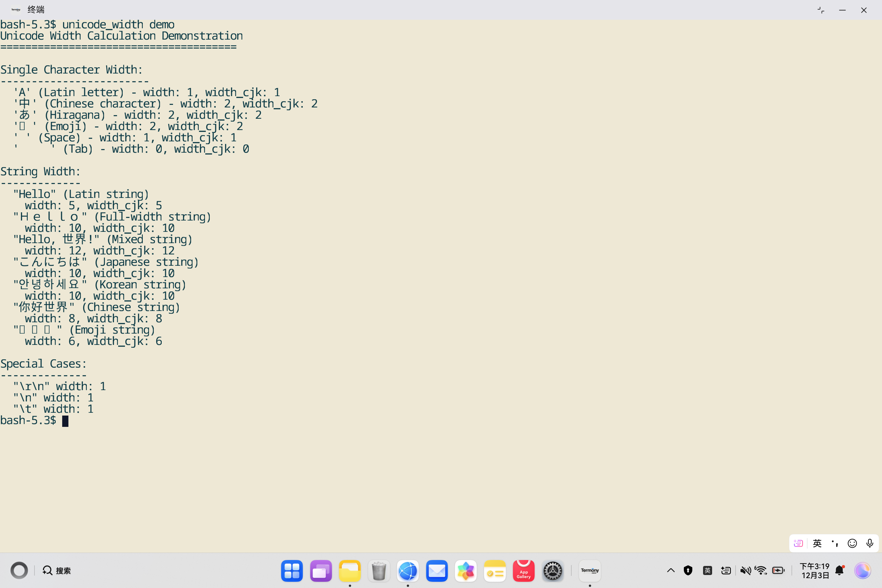The image size is (882, 588).
Task: Launch the browser from the dock
Action: tap(408, 571)
